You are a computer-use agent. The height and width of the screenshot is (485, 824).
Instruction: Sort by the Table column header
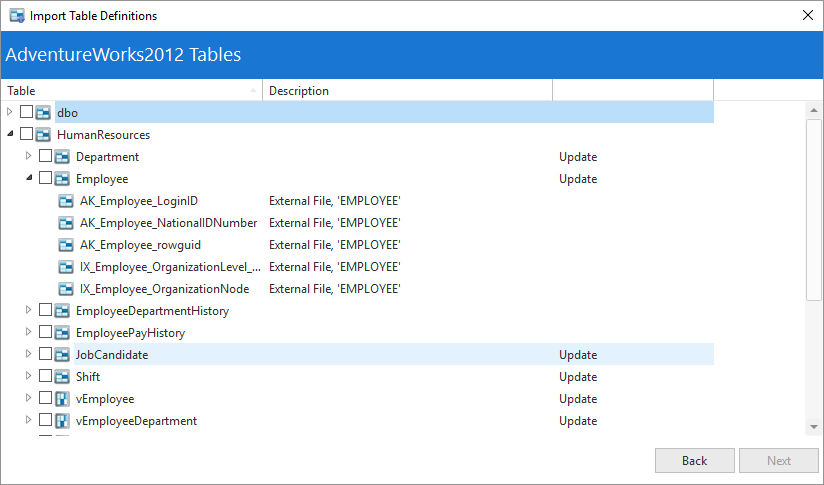[131, 90]
